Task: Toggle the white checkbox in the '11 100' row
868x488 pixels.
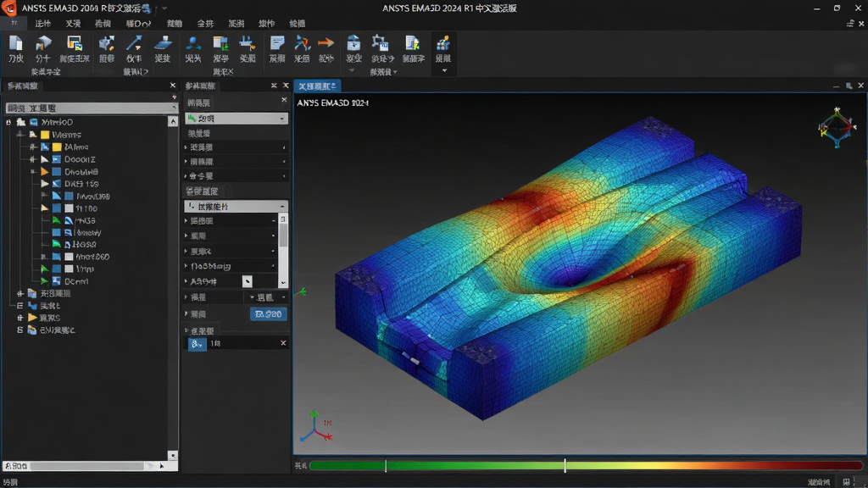Action: [x=69, y=208]
